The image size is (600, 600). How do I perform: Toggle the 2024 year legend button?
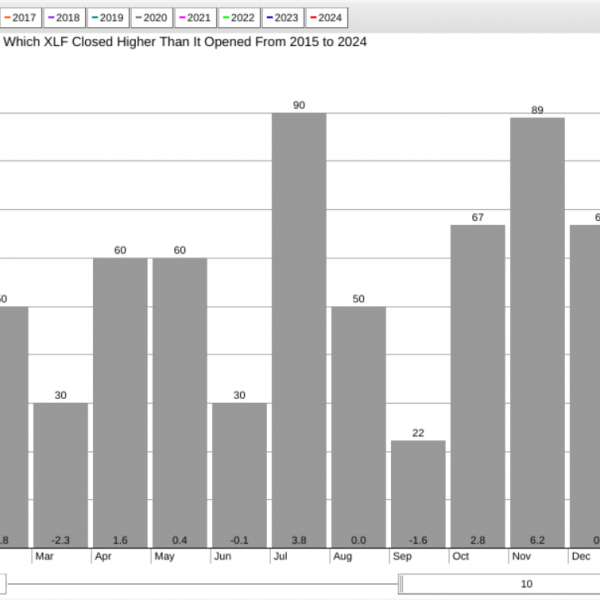coord(327,18)
